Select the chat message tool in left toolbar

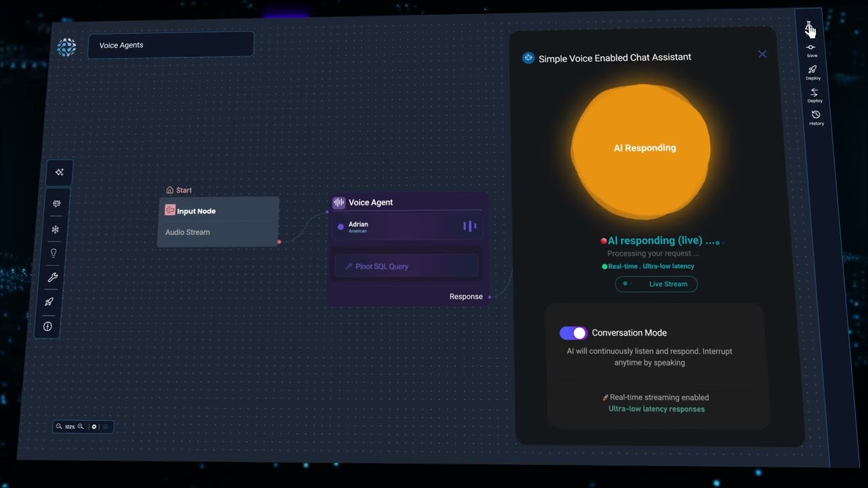point(56,204)
